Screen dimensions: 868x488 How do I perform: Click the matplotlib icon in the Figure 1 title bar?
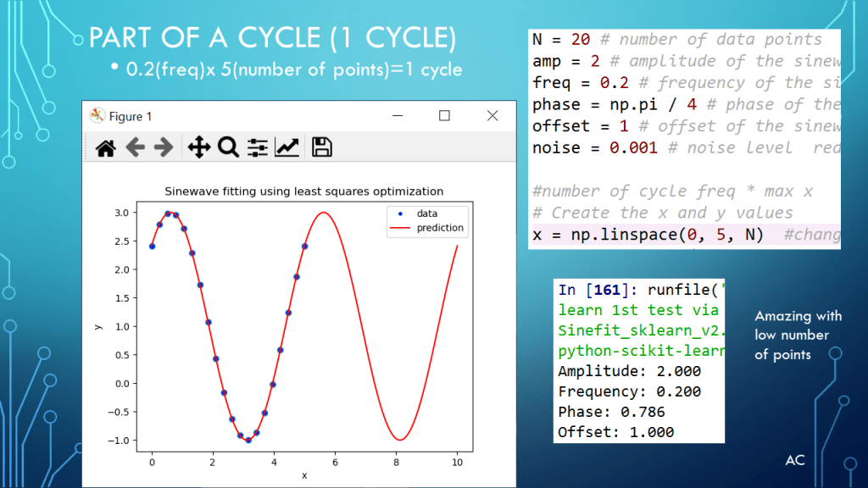[97, 116]
